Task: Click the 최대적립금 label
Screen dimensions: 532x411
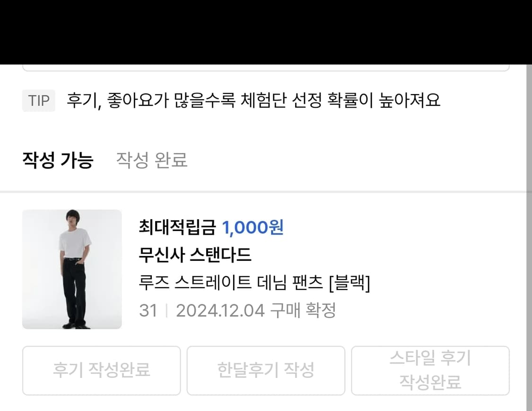Action: [x=177, y=227]
